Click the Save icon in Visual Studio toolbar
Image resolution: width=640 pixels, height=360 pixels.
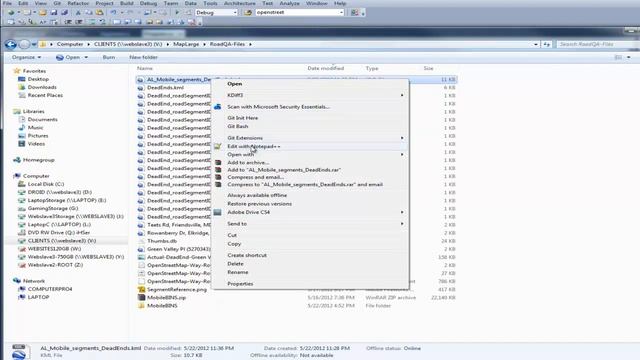[54, 13]
